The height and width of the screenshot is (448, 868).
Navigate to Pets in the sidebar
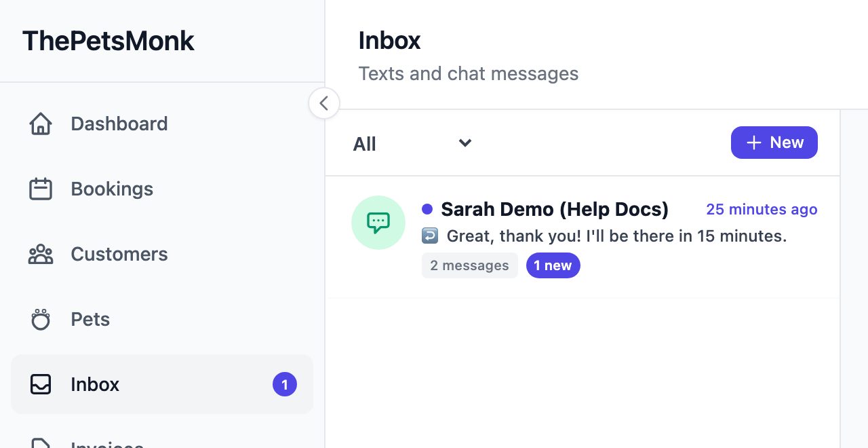click(162, 319)
